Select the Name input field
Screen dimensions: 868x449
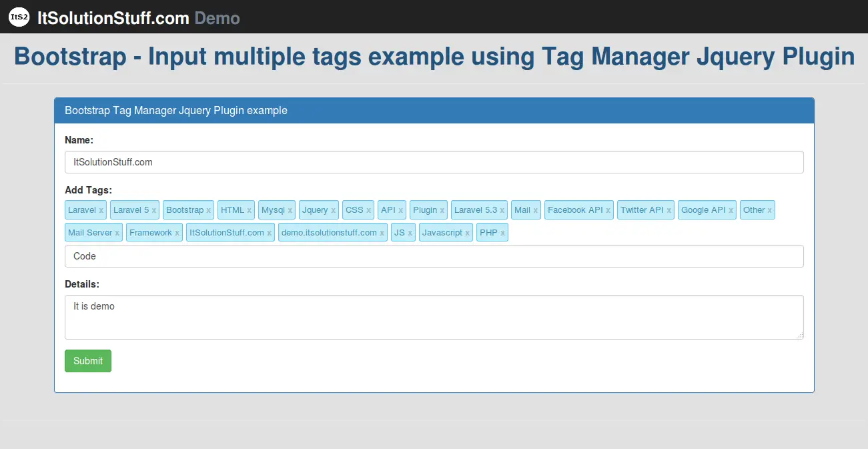434,161
